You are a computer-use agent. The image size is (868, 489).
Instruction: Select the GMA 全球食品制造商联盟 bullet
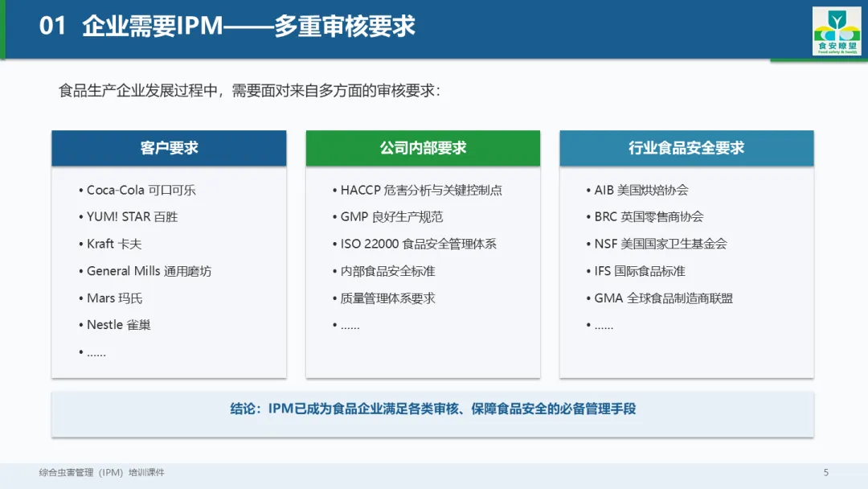pos(660,298)
